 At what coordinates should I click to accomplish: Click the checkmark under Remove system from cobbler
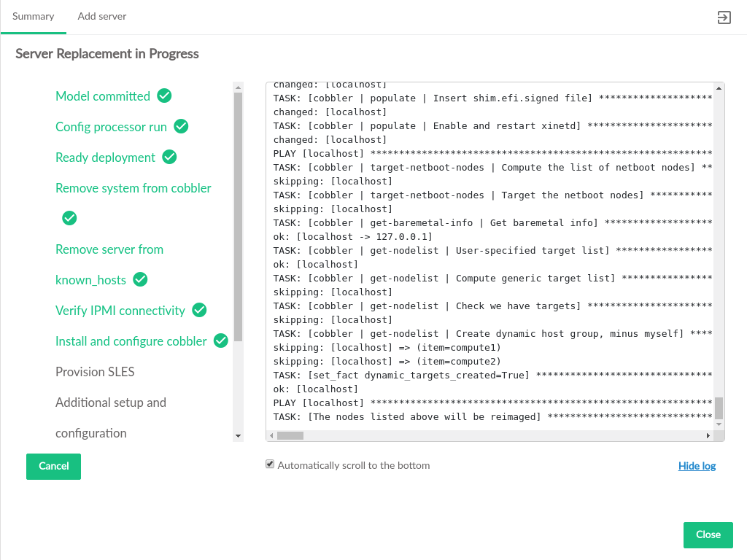point(69,218)
